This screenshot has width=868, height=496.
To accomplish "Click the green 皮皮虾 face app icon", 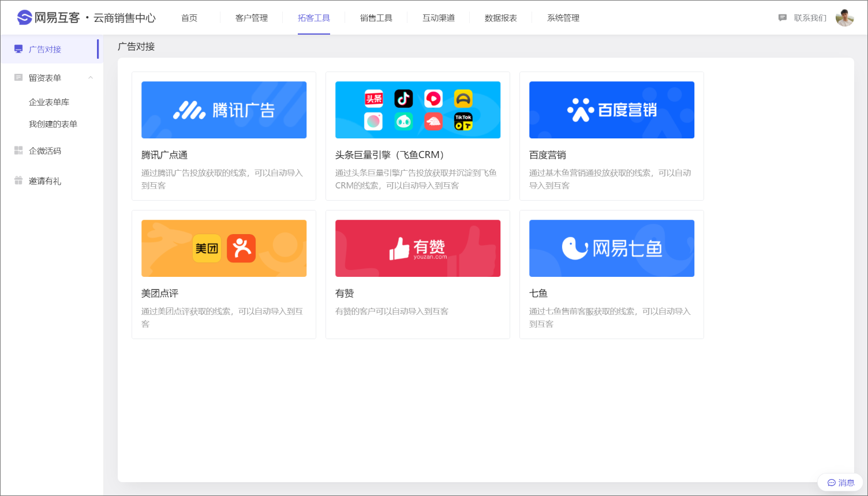I will coord(404,121).
